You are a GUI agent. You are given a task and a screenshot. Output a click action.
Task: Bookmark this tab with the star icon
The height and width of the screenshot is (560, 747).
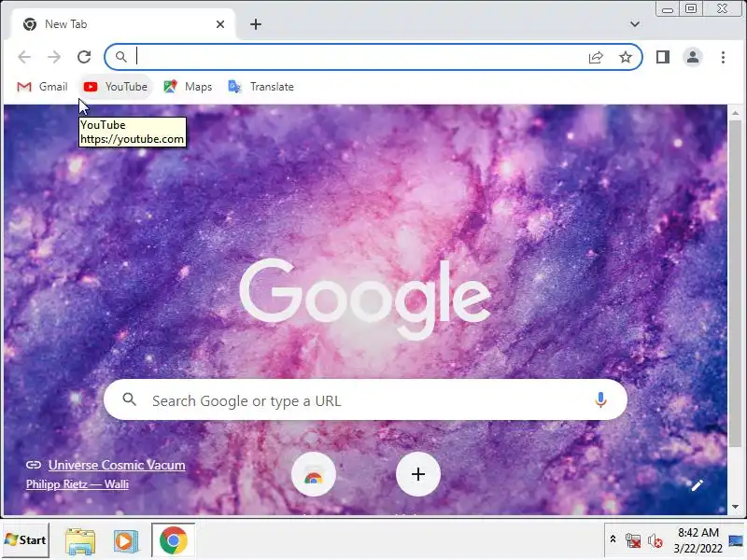pos(626,57)
